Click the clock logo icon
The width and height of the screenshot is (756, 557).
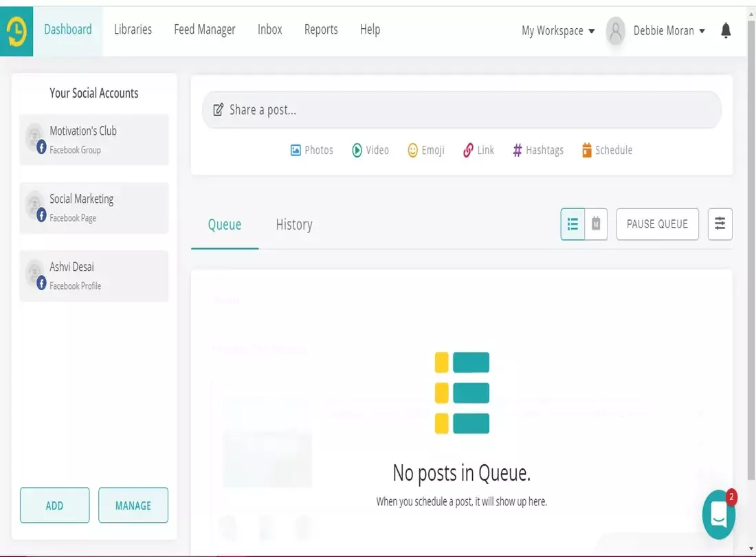16,31
